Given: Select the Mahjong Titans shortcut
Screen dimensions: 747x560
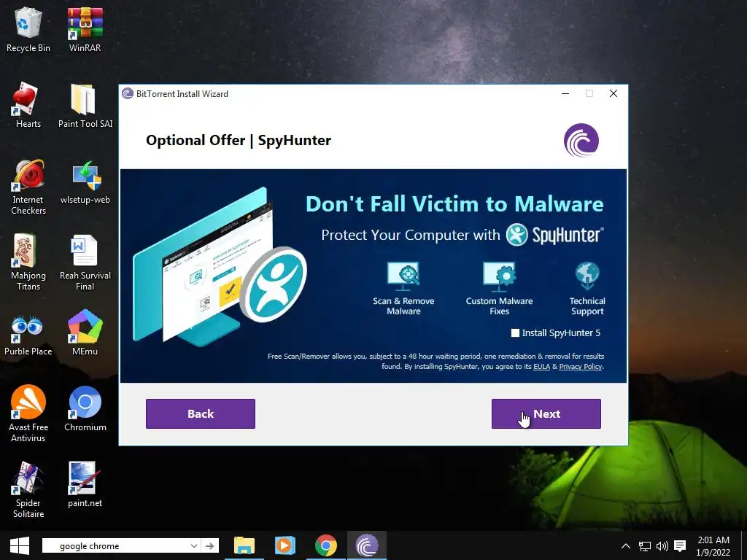Looking at the screenshot, I should (x=28, y=262).
